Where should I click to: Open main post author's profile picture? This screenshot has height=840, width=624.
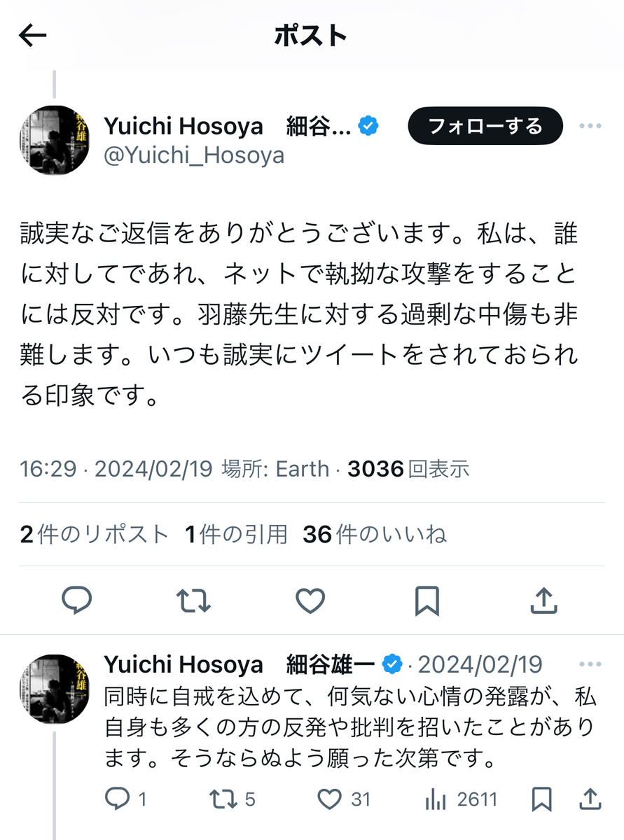(x=53, y=140)
